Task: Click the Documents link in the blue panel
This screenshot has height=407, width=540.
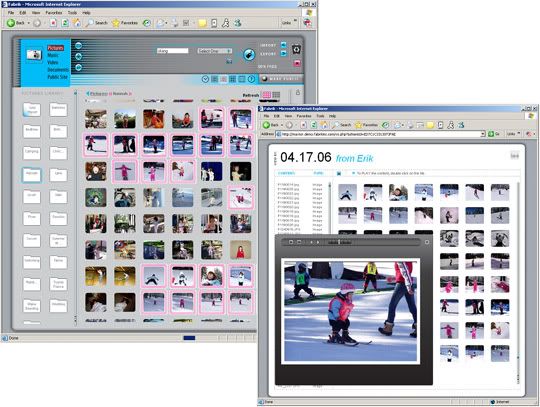Action: tap(58, 70)
